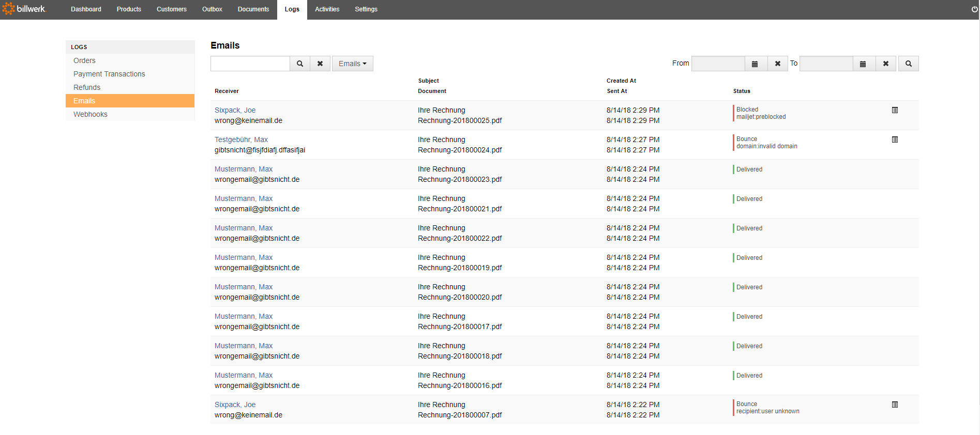The height and width of the screenshot is (435, 980).
Task: Click mailjet:preblocked status text
Action: tap(761, 117)
